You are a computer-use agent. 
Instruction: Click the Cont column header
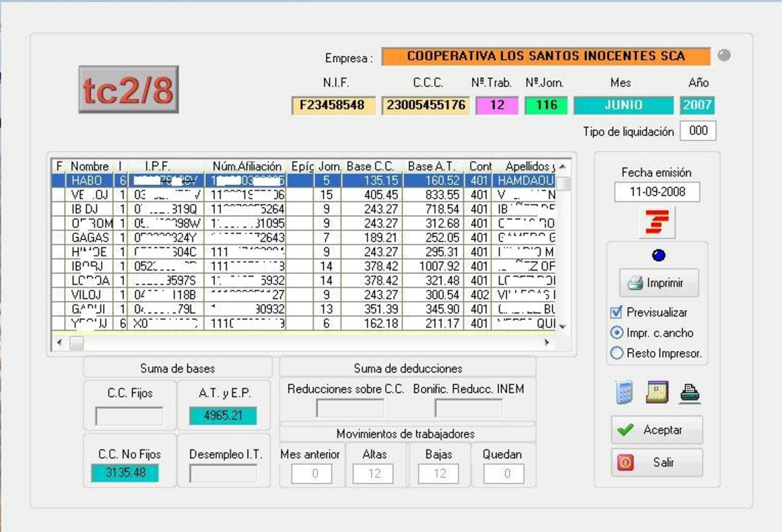(479, 166)
